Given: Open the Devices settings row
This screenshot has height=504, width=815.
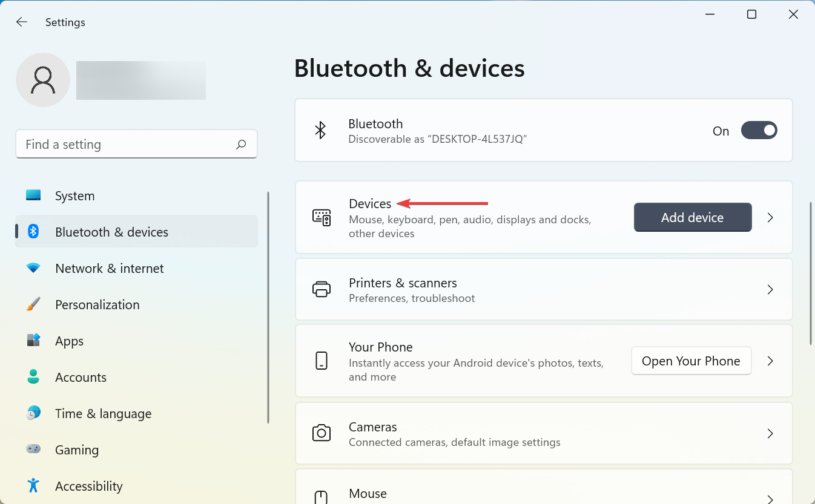Looking at the screenshot, I should (544, 217).
